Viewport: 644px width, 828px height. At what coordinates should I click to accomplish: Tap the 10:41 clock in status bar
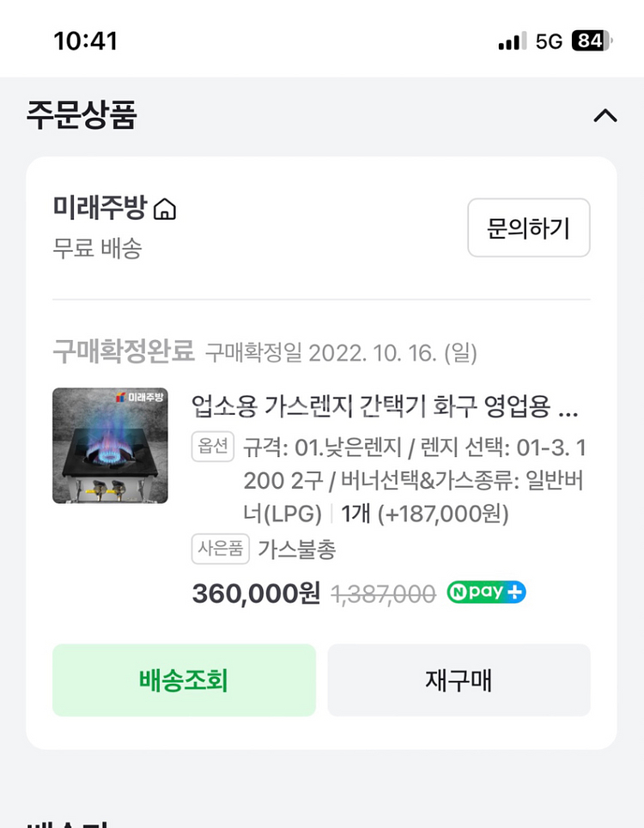tap(85, 41)
